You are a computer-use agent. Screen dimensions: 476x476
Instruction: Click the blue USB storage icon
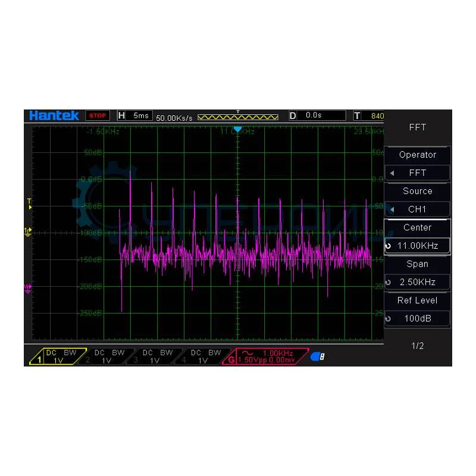coord(317,356)
